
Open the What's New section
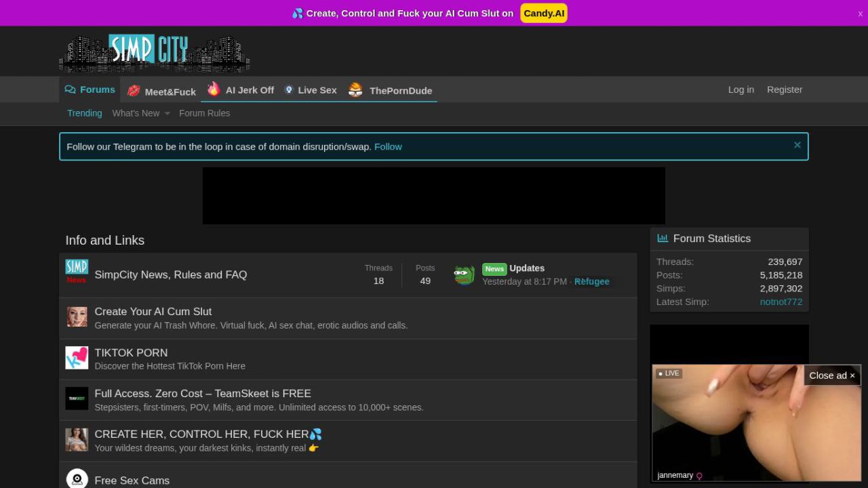[136, 113]
